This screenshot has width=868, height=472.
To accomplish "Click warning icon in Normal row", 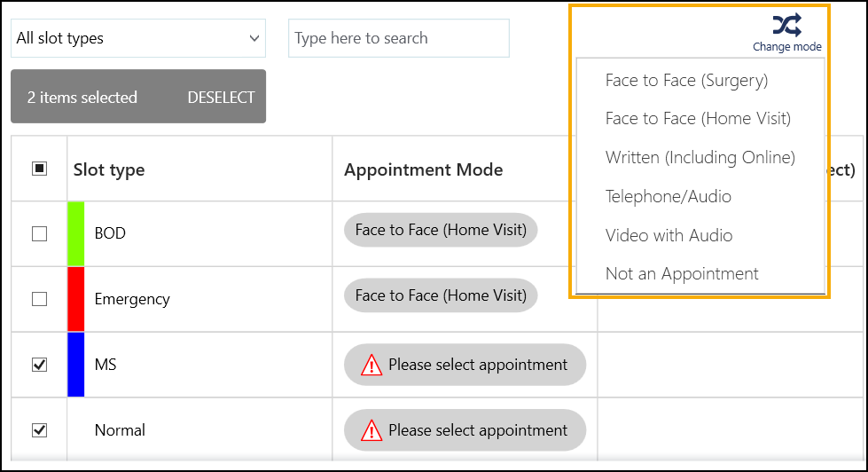I will pos(371,430).
